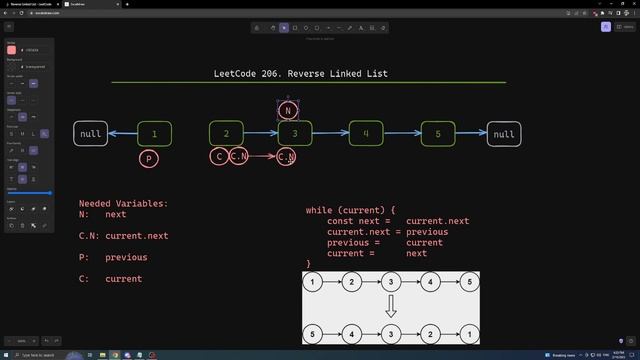This screenshot has width=640, height=360.
Task: Reload the page in browser
Action: [x=22, y=13]
